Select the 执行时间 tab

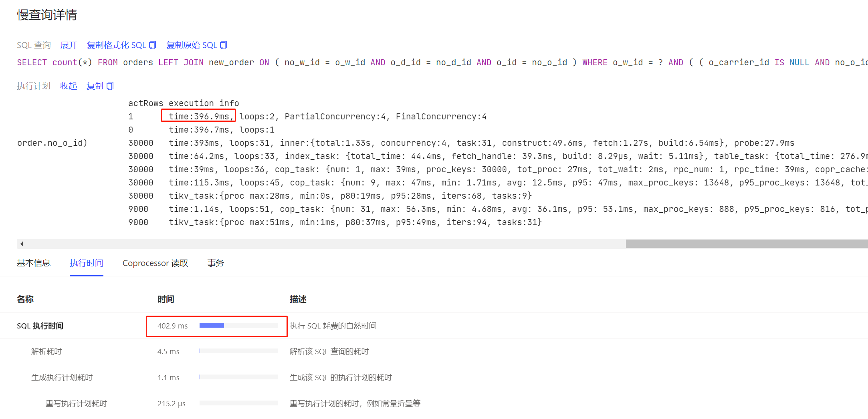(87, 263)
